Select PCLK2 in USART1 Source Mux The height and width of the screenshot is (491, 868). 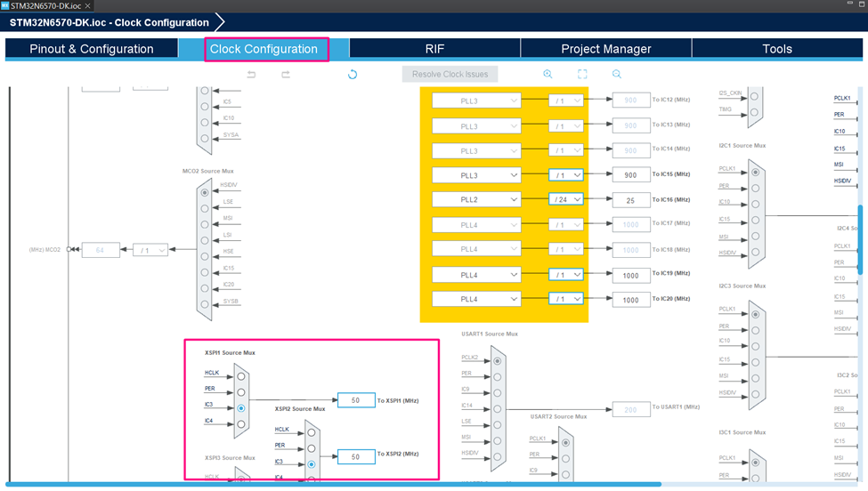(497, 361)
